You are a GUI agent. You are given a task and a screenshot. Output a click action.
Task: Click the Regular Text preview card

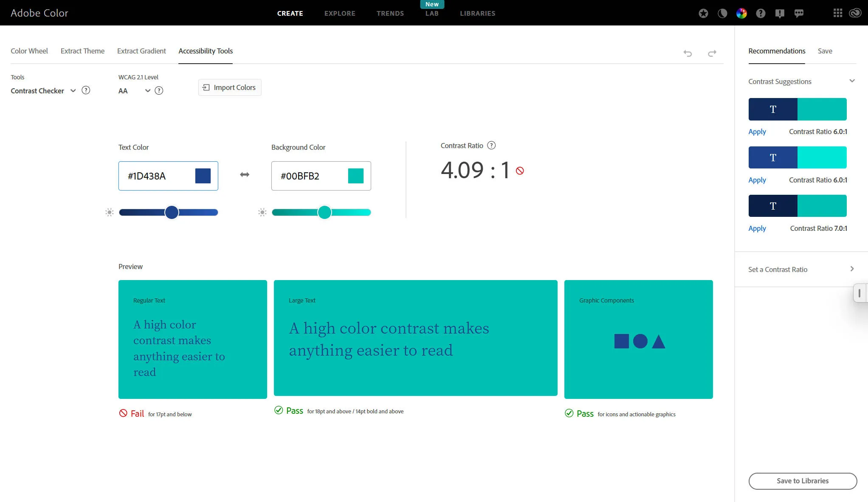(x=193, y=339)
